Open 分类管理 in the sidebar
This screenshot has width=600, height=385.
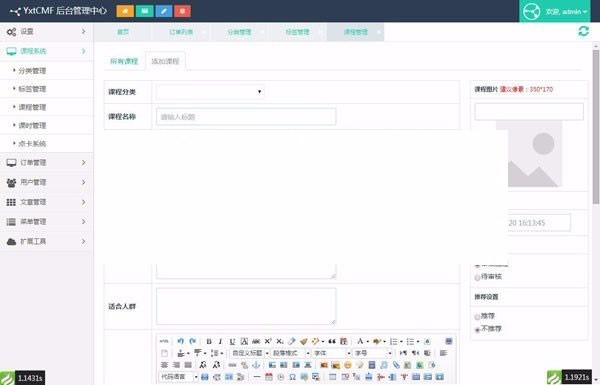(x=32, y=71)
